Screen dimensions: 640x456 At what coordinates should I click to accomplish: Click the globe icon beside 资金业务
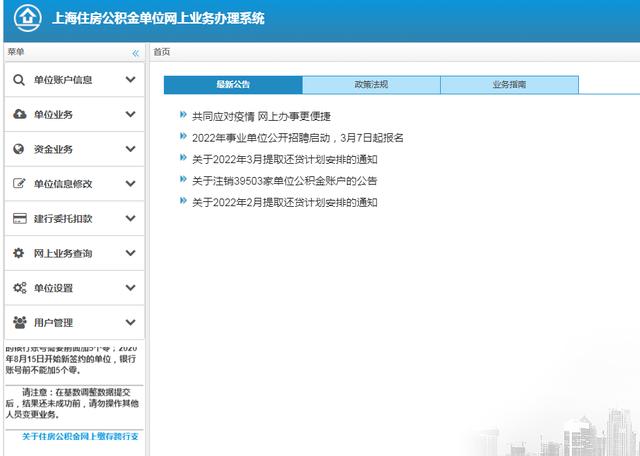tap(18, 149)
